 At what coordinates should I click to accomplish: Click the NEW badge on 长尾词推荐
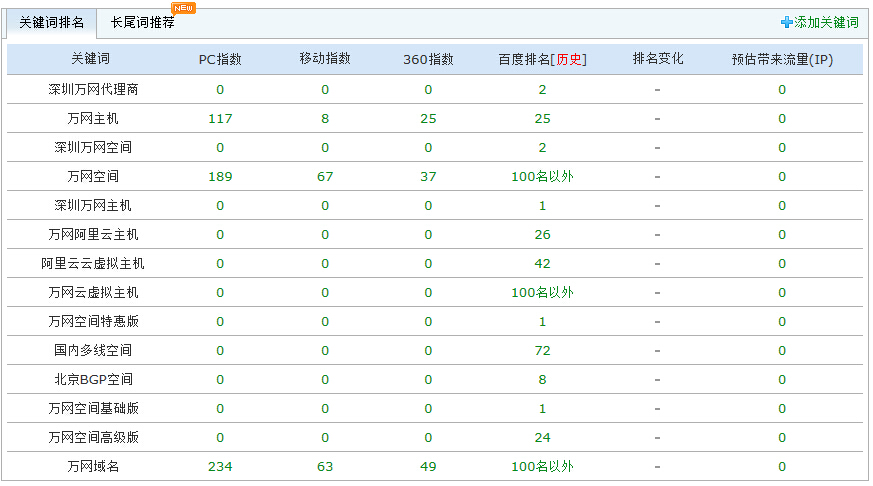[183, 8]
